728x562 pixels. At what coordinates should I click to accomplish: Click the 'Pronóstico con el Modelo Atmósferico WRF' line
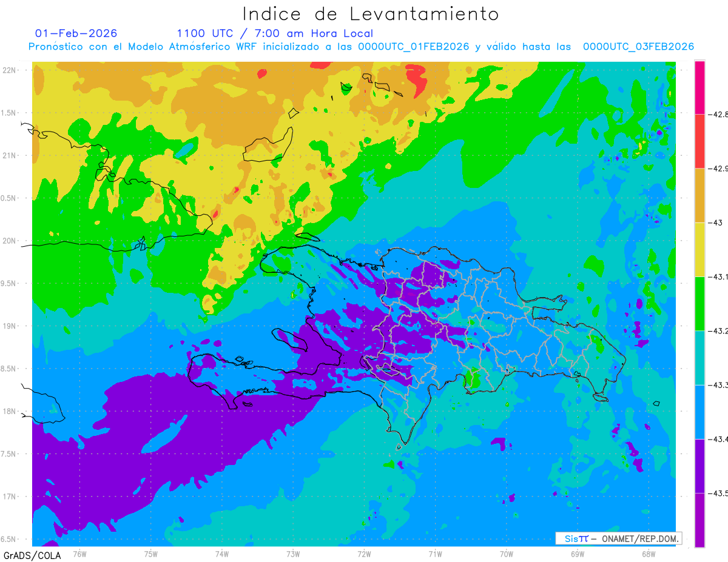click(361, 47)
